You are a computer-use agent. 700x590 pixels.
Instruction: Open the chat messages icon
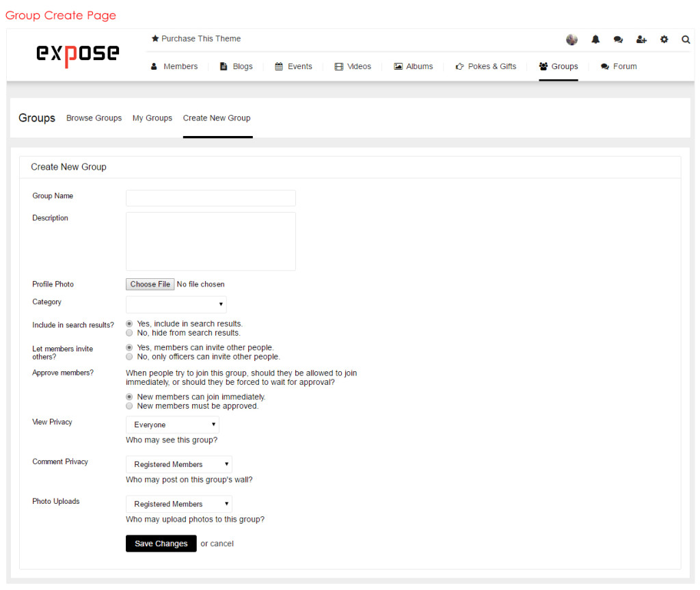pos(618,39)
